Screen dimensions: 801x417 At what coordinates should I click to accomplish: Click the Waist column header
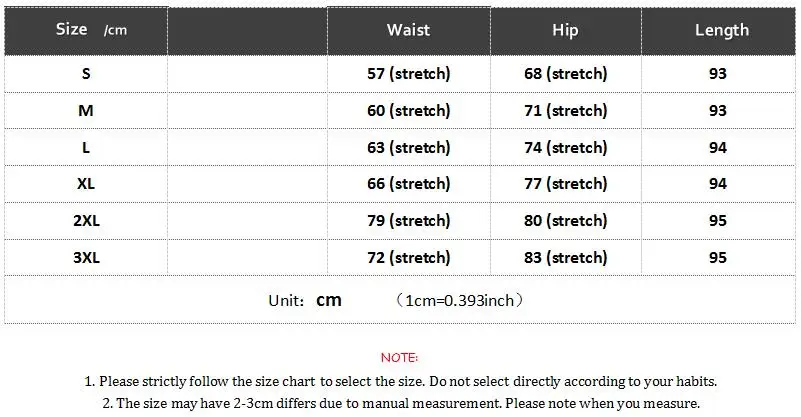click(408, 30)
